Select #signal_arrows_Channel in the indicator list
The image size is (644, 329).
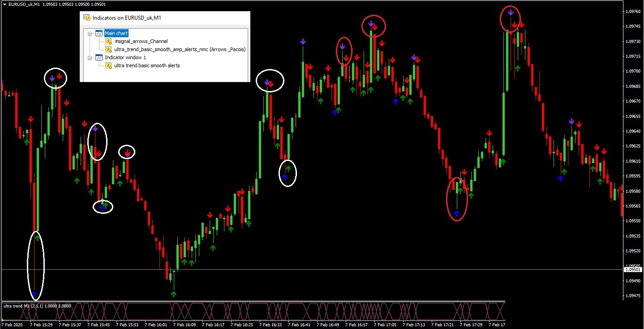(x=141, y=41)
